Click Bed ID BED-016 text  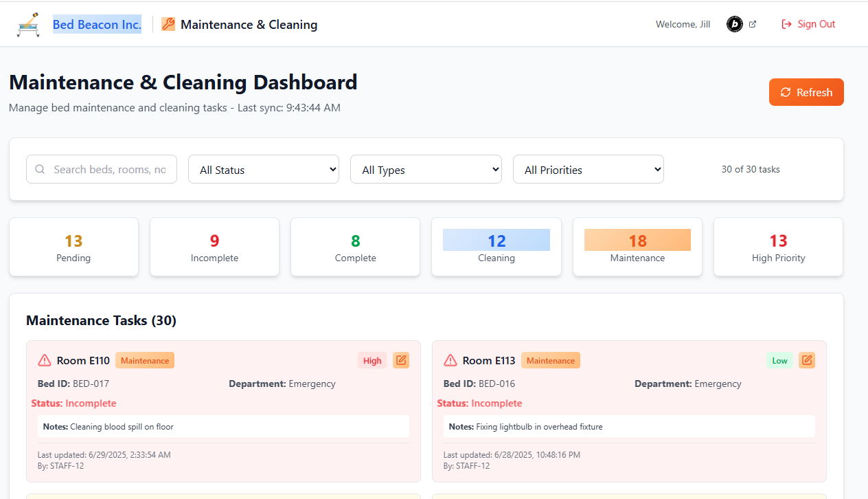(479, 384)
